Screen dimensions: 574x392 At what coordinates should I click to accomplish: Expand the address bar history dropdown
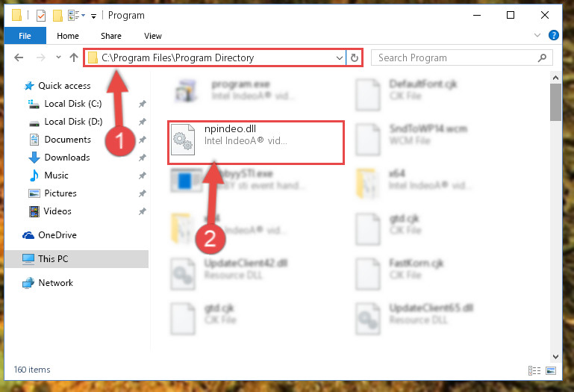pos(340,58)
